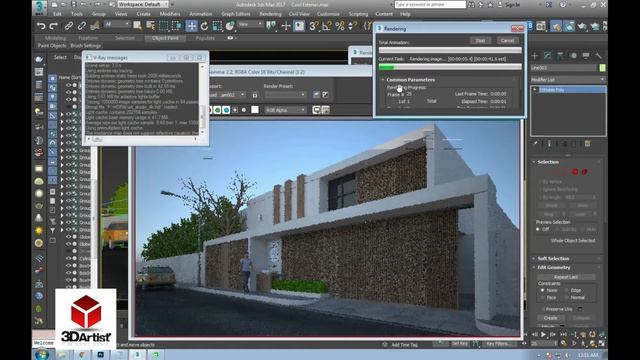Open the Motion tab in command panel
This screenshot has height=360, width=640.
coord(573,56)
